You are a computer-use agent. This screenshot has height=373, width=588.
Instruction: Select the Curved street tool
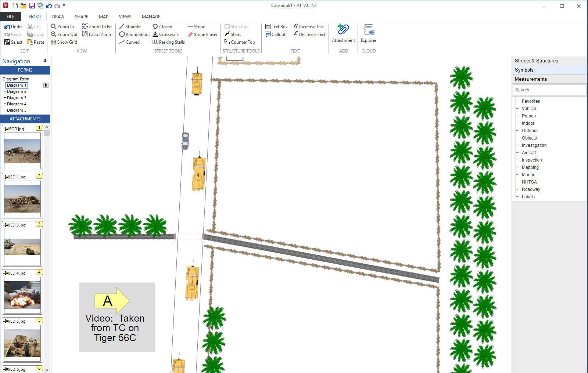pyautogui.click(x=129, y=42)
